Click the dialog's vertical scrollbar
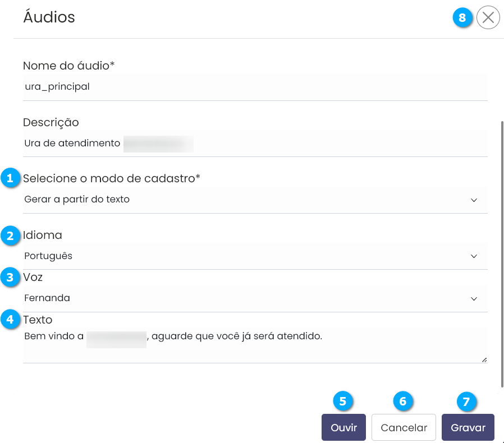504x443 pixels. coord(502,252)
